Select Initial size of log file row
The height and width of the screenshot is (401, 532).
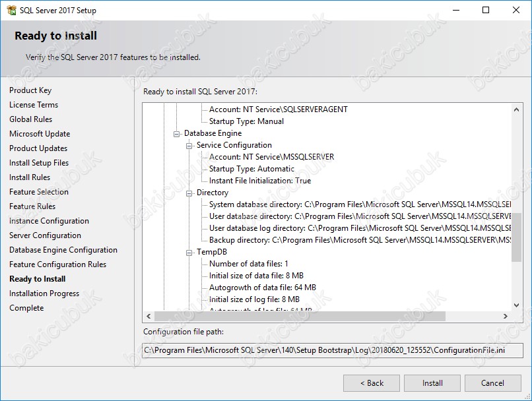coord(255,299)
